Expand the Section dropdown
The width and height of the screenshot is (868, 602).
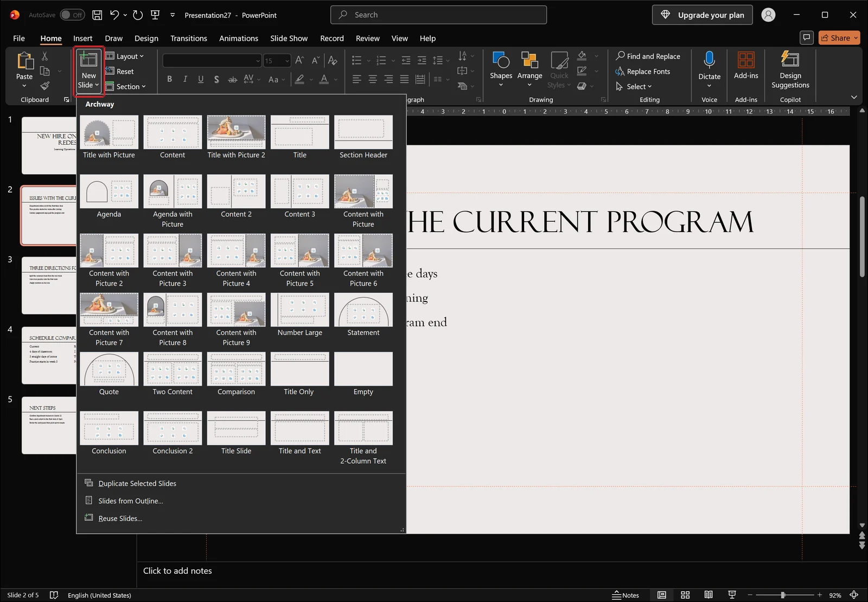pos(126,87)
